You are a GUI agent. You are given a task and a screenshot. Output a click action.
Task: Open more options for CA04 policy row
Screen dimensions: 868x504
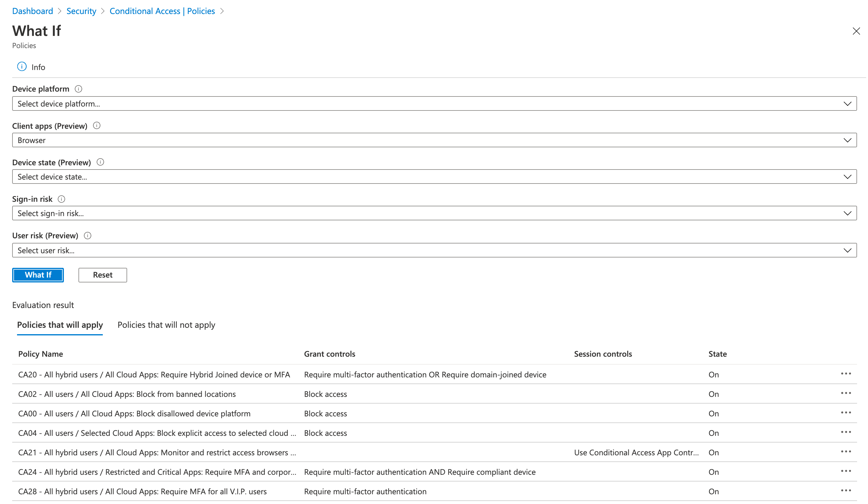tap(846, 432)
